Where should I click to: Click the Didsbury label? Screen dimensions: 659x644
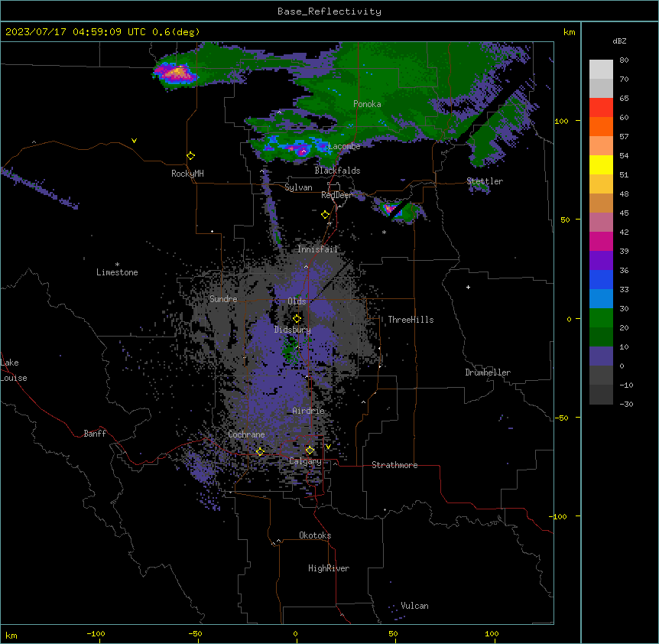point(293,330)
